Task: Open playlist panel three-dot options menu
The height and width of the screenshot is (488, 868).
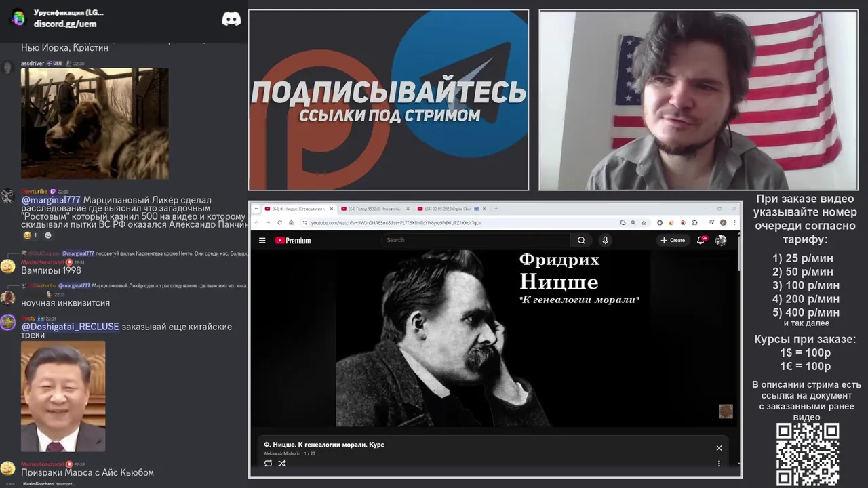Action: (x=719, y=464)
